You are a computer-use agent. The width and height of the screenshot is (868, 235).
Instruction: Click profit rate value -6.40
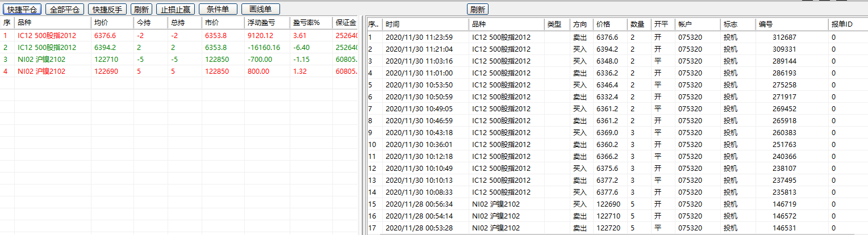click(301, 47)
